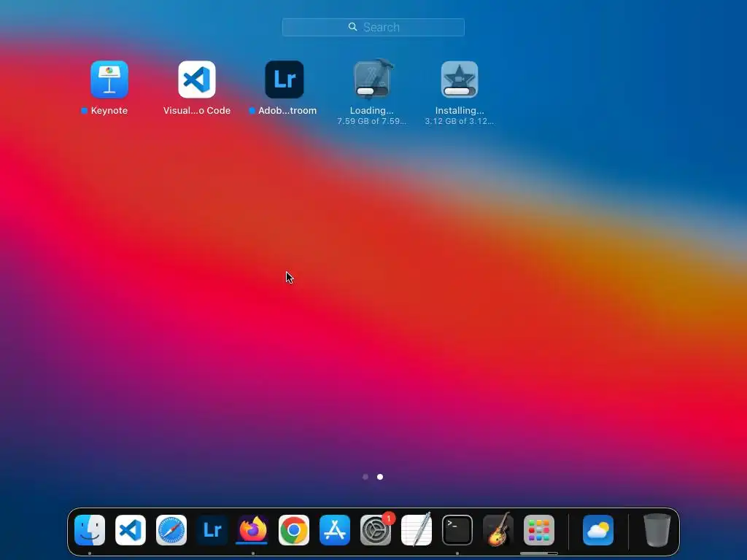The height and width of the screenshot is (560, 747).
Task: Open Keynote from Launchpad
Action: pos(109,79)
